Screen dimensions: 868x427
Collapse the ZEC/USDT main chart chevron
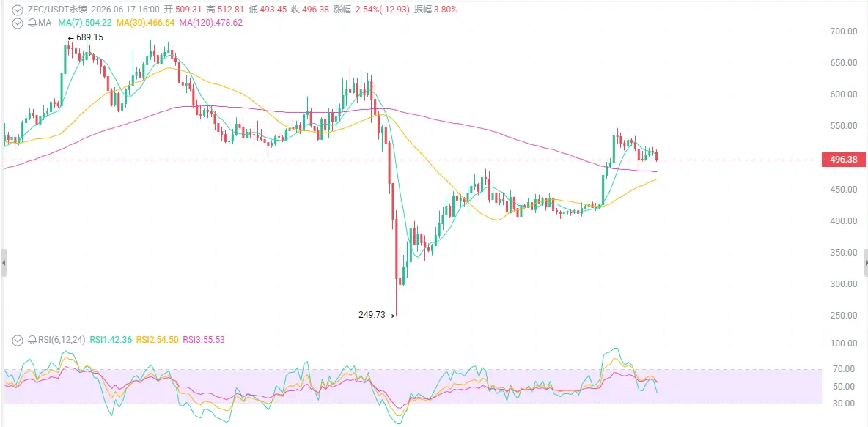(x=18, y=10)
